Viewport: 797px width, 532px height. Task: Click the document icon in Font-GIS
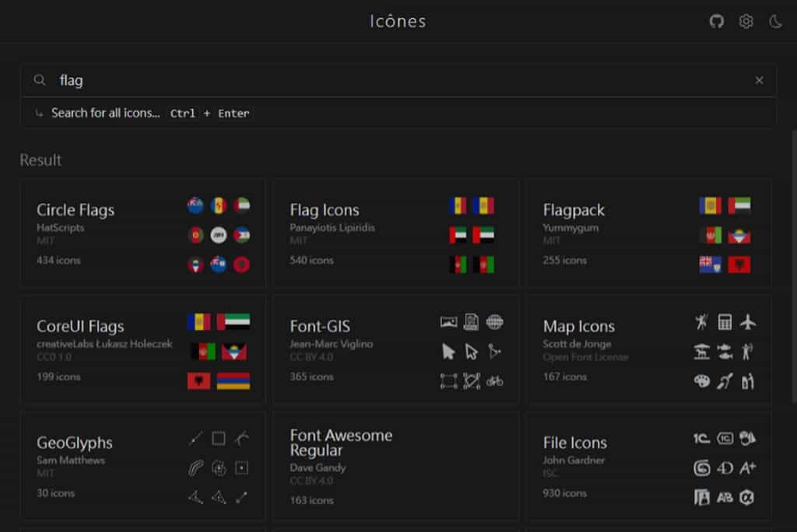click(x=471, y=322)
